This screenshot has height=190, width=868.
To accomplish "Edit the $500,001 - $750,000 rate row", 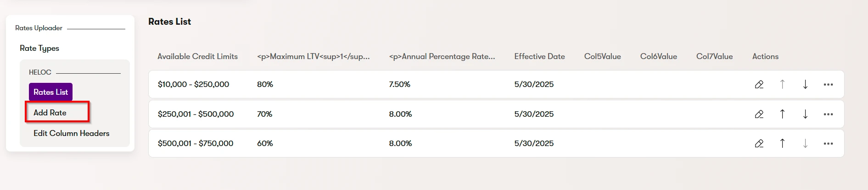I will coord(759,143).
